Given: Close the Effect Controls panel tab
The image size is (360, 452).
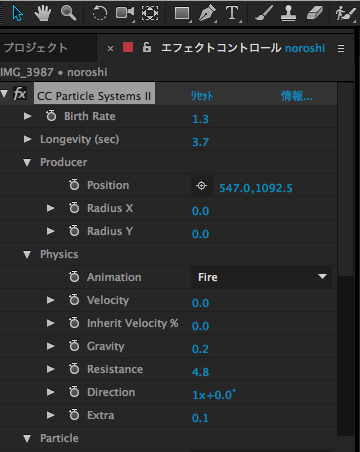Looking at the screenshot, I should pyautogui.click(x=110, y=49).
